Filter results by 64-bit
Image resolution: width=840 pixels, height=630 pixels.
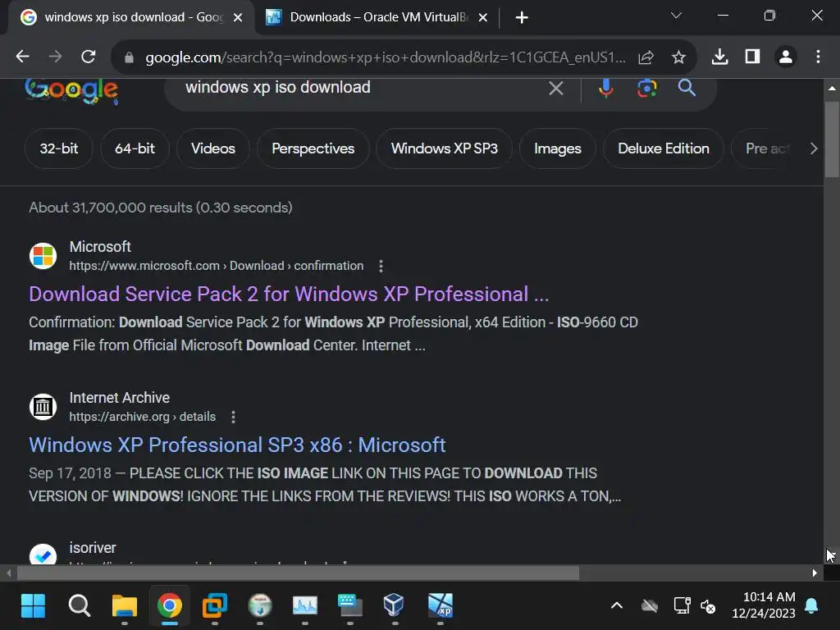coord(135,148)
